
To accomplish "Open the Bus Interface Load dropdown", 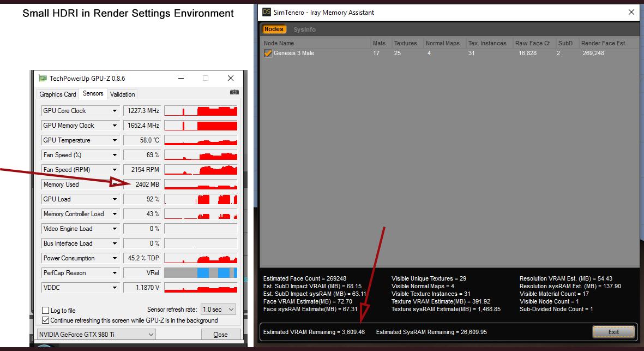I will click(115, 243).
